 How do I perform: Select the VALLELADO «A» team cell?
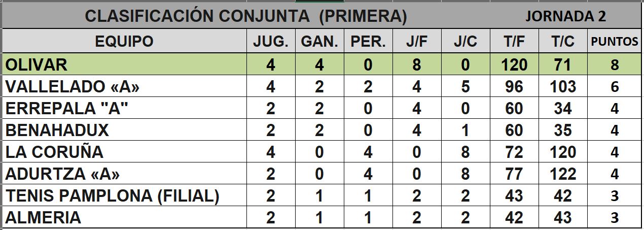point(124,87)
